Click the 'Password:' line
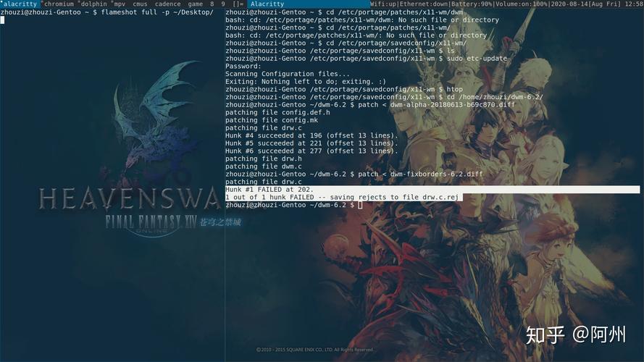The width and height of the screenshot is (644, 362). click(243, 66)
